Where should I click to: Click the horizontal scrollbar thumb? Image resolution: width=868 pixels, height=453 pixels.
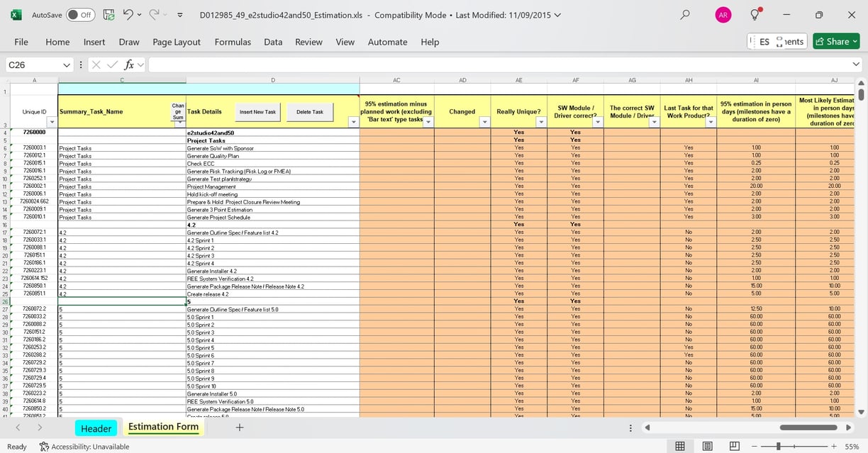click(x=808, y=427)
